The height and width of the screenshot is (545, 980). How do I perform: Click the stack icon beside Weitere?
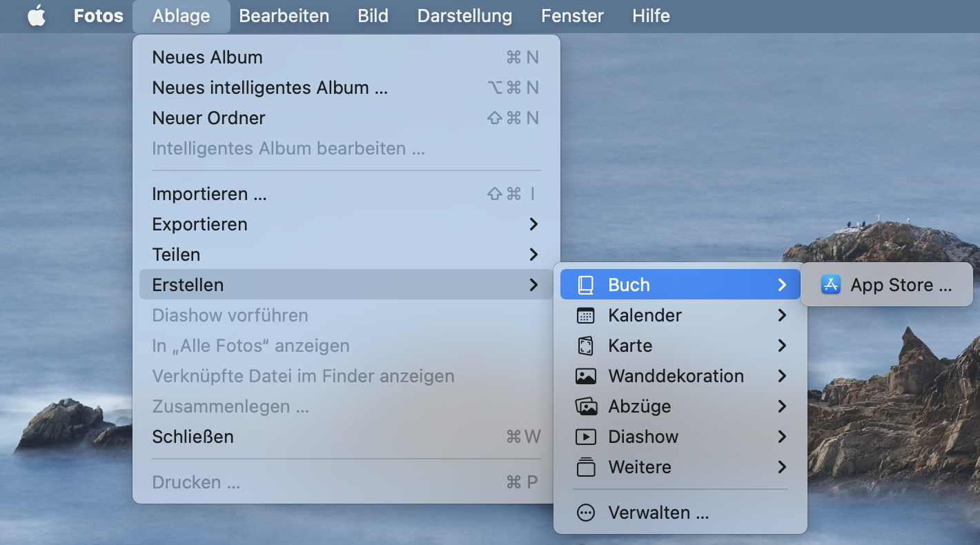(585, 467)
